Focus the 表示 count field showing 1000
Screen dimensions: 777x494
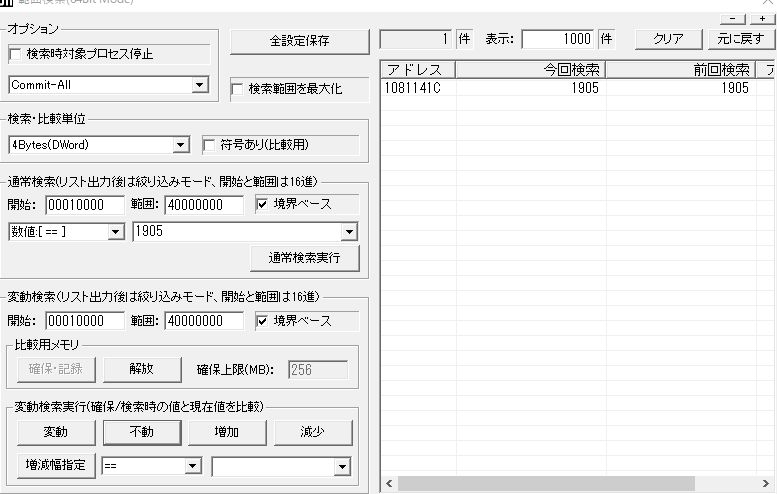tap(557, 39)
